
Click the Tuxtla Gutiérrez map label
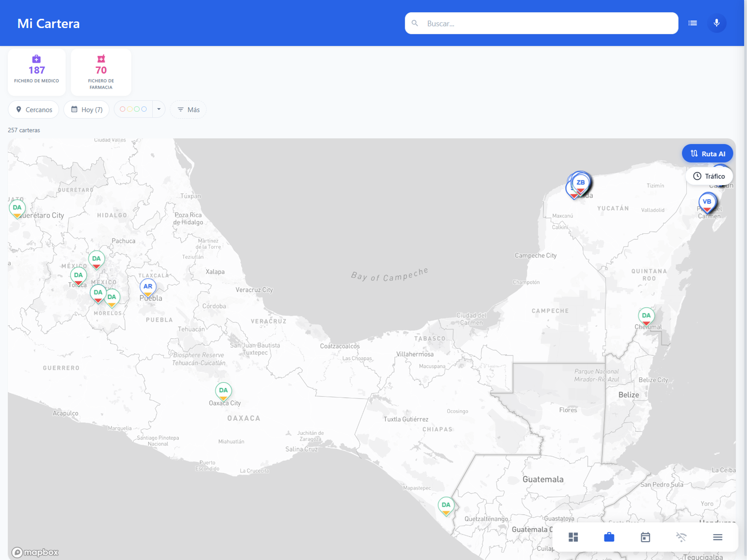click(405, 419)
